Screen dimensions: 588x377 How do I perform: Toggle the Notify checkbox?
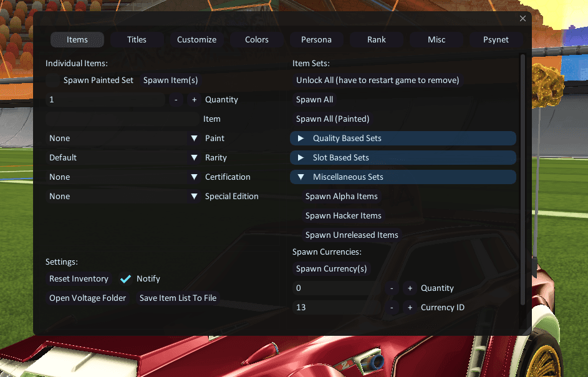125,278
